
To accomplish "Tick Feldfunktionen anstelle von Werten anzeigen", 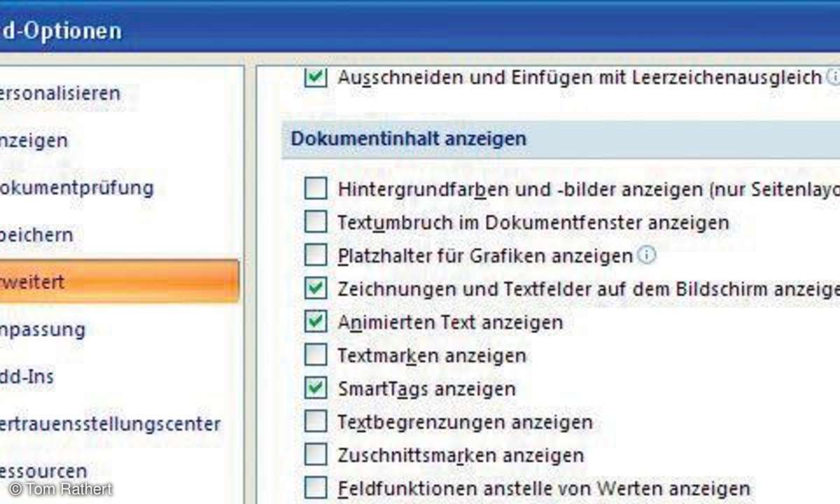I will pyautogui.click(x=316, y=488).
